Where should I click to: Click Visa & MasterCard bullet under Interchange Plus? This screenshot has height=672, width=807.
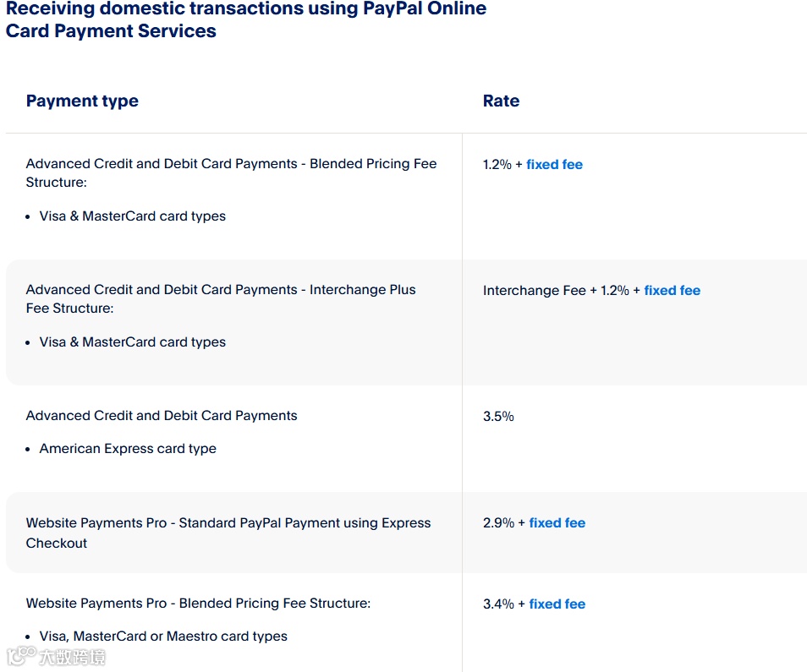click(132, 342)
